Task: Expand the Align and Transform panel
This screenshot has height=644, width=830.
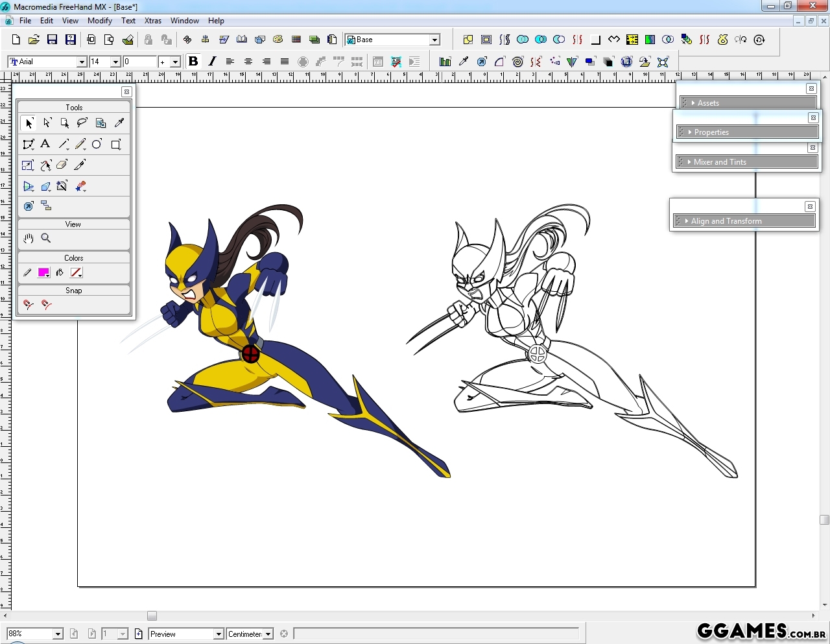Action: pyautogui.click(x=726, y=221)
